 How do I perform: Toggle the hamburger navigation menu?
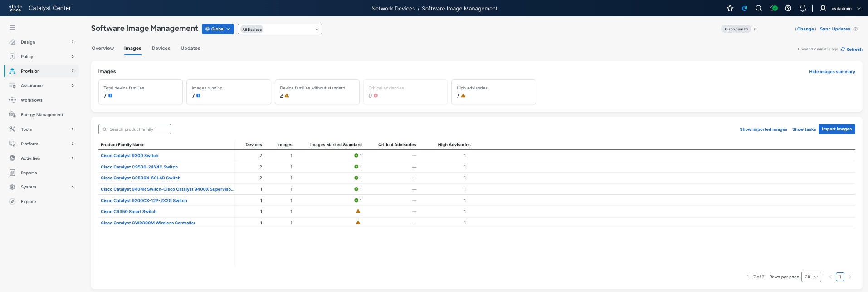click(x=12, y=27)
